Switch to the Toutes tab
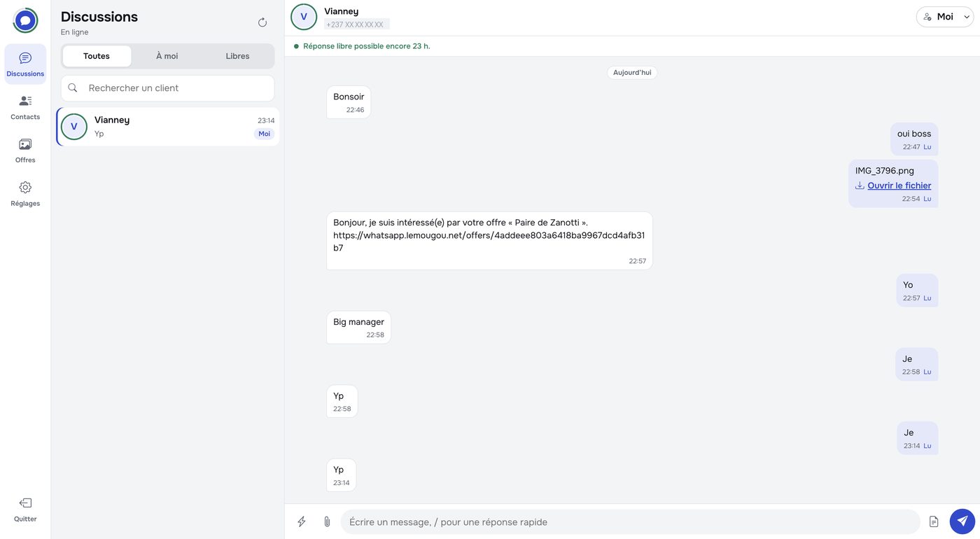Screen dimensions: 980x539 click(x=97, y=56)
